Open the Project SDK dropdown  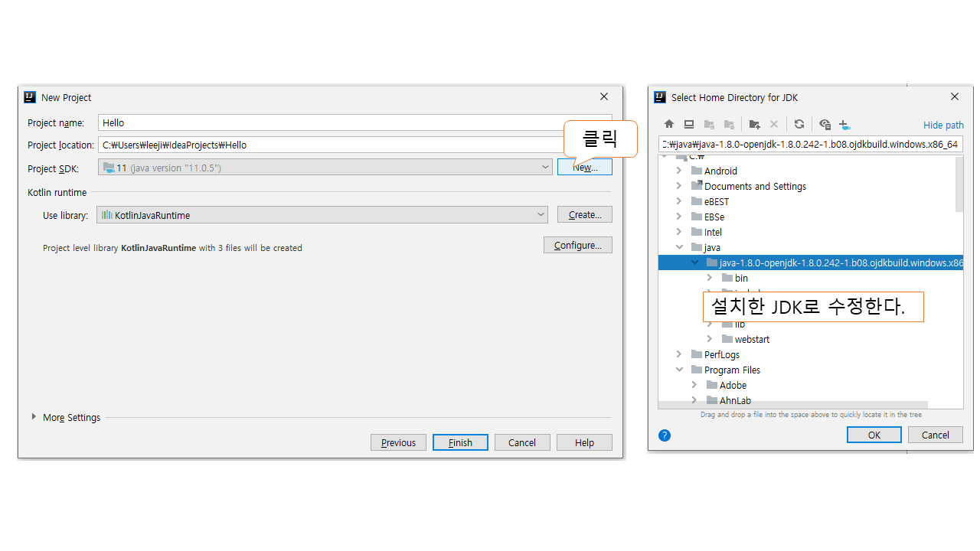[545, 168]
